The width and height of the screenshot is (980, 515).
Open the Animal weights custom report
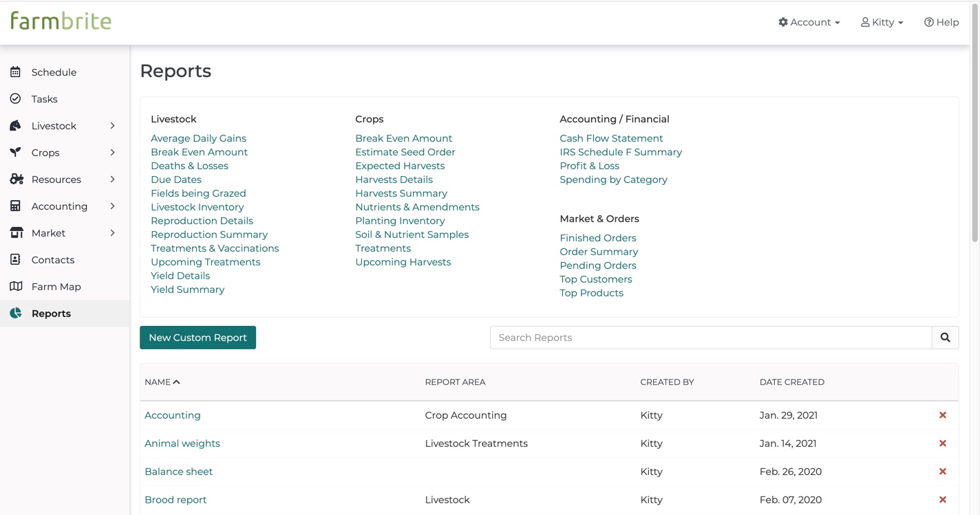(x=182, y=443)
